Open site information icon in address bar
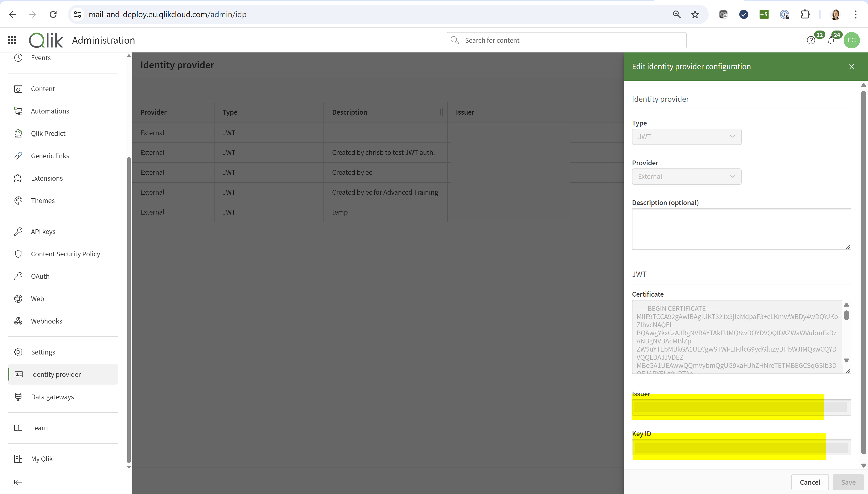 pos(77,14)
